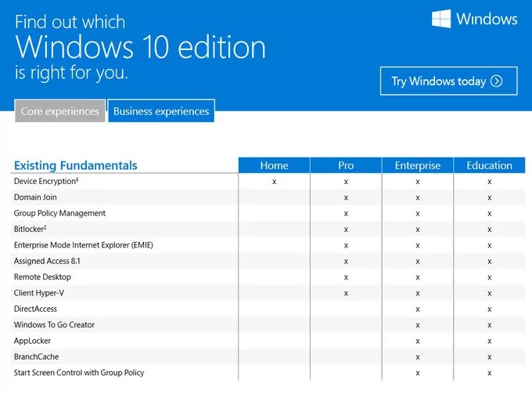Click the Enterprise x mark for DirectAccess
Viewport: 532px width, 394px height.
coord(418,309)
